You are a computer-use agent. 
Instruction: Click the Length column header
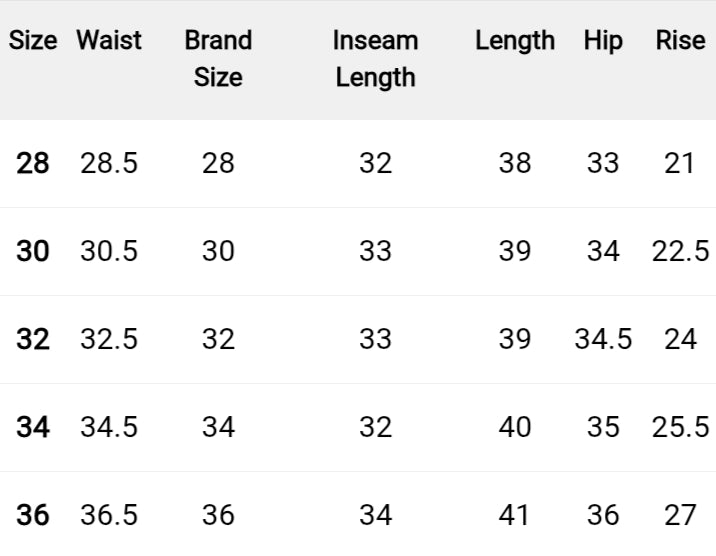pos(514,41)
